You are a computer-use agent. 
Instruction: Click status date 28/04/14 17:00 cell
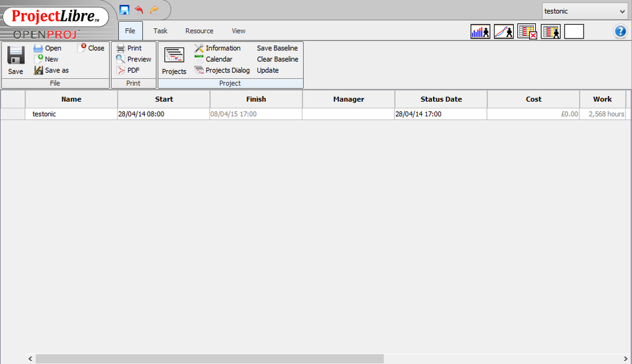(x=441, y=114)
